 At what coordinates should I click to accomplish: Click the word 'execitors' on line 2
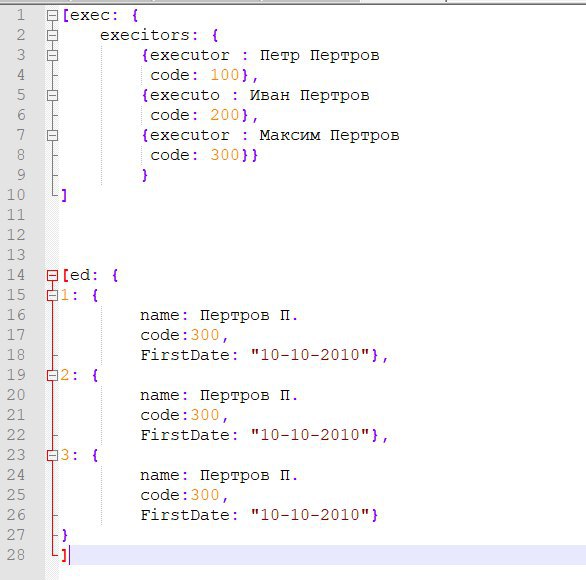click(145, 35)
